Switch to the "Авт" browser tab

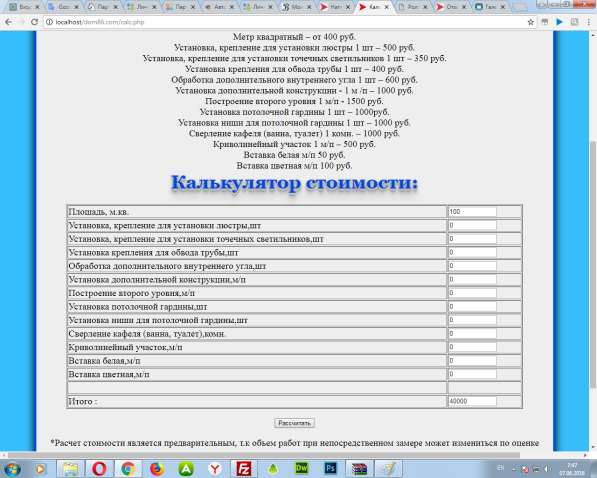(x=219, y=7)
